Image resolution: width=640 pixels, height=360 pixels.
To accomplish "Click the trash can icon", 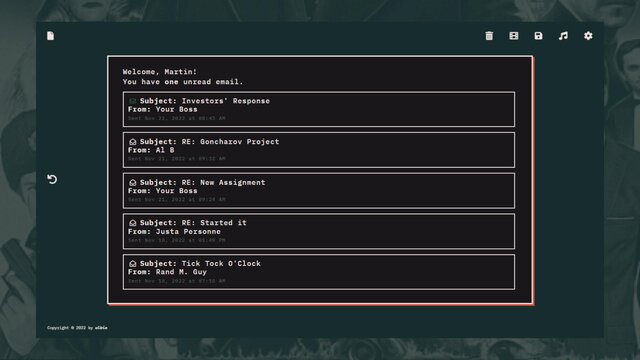I will pos(489,36).
